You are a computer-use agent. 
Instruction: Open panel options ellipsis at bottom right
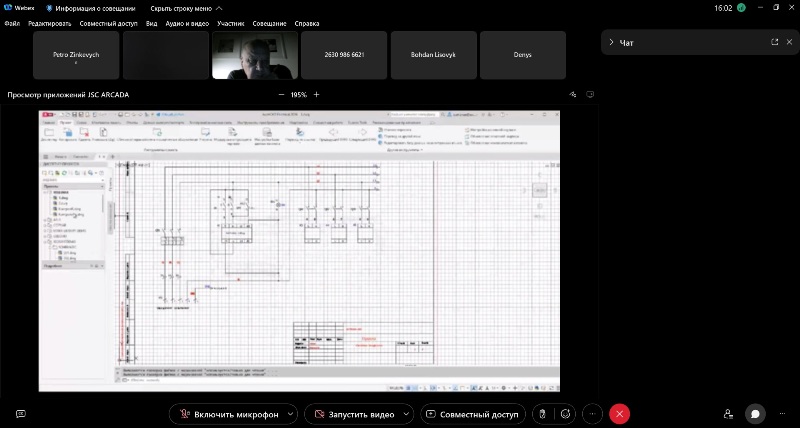782,414
